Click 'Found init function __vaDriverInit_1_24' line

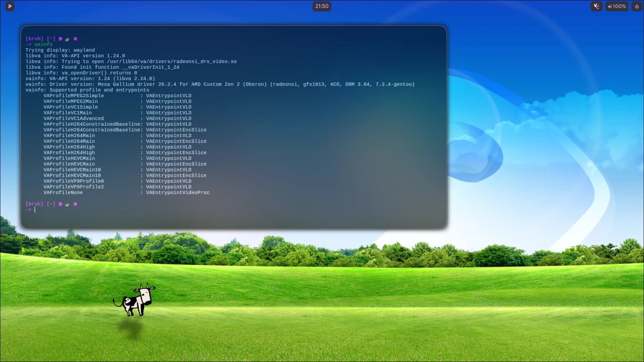[x=102, y=67]
